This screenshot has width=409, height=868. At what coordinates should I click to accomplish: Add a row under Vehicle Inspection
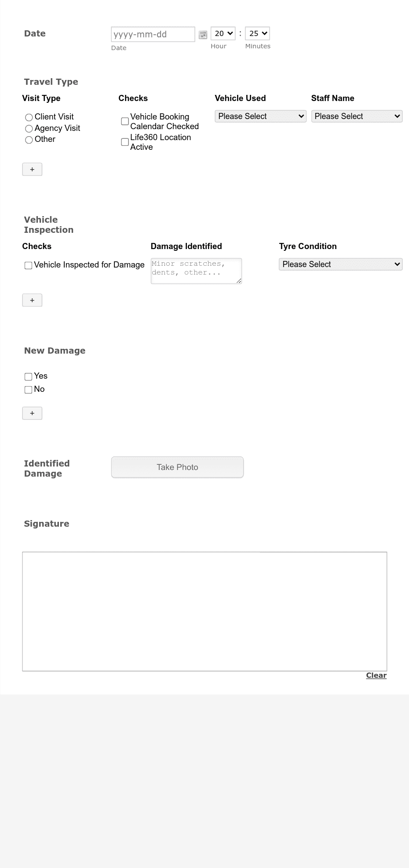[32, 300]
